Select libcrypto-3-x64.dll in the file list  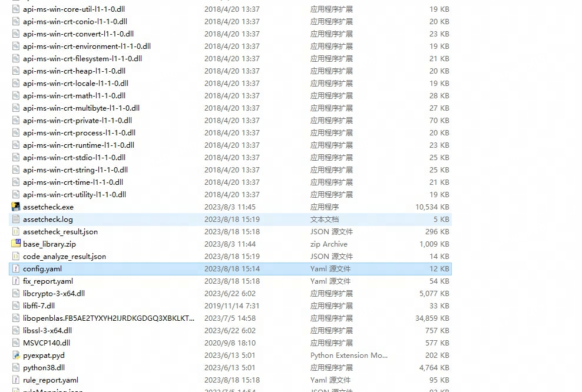point(54,293)
